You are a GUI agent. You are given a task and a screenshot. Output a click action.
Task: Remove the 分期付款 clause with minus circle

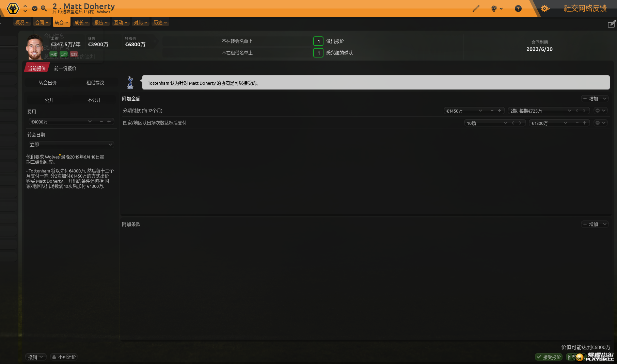click(597, 111)
